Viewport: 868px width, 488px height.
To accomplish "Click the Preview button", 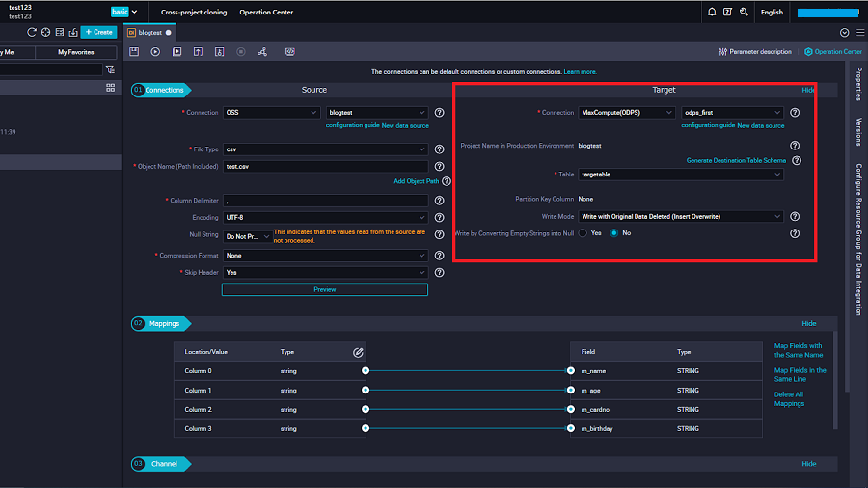I will [324, 289].
